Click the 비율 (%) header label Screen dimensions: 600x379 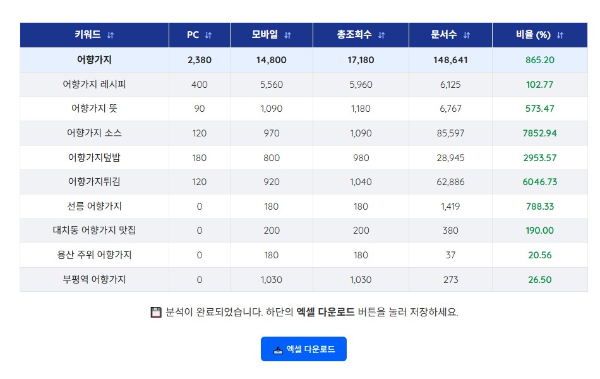click(533, 35)
